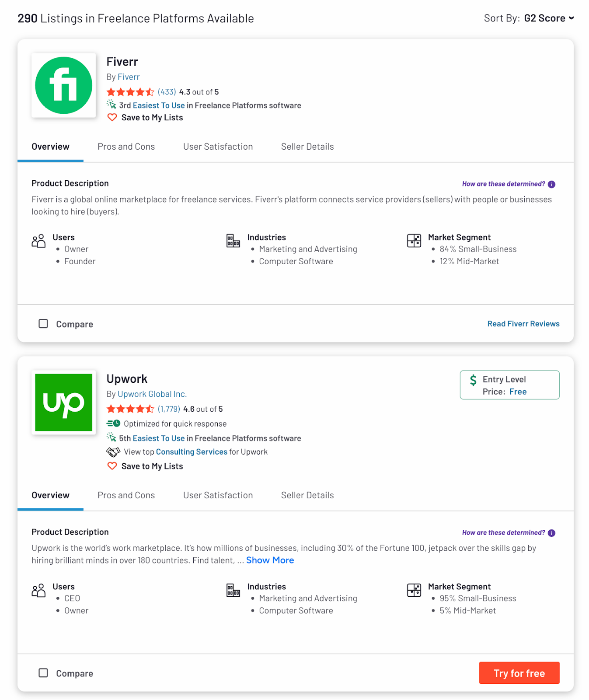Expand Upwork's description with Show More
589x700 pixels.
tap(269, 560)
